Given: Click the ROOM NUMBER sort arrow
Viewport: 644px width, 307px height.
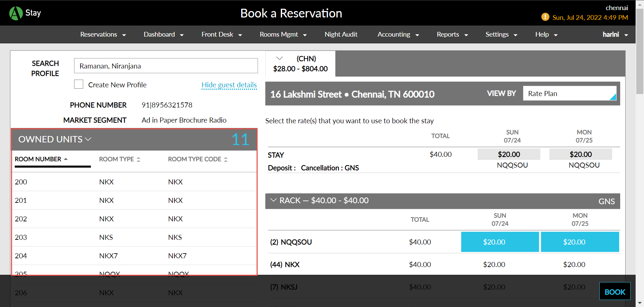Looking at the screenshot, I should point(66,159).
